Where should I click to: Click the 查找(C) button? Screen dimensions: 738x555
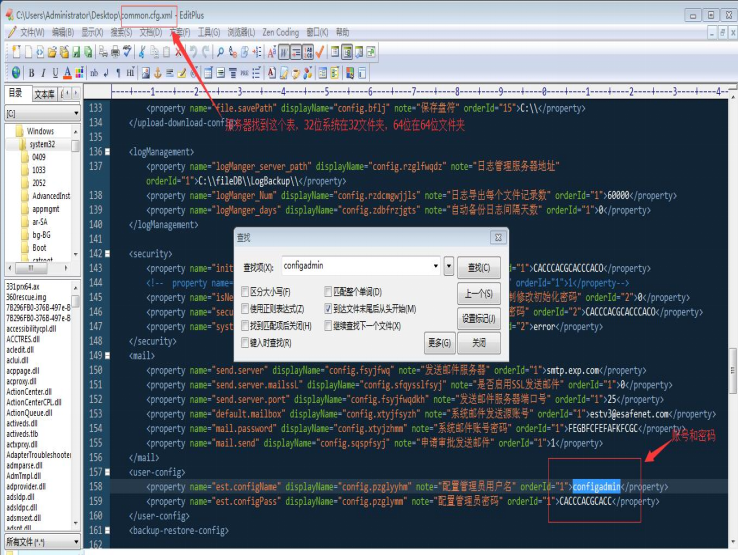pos(479,268)
